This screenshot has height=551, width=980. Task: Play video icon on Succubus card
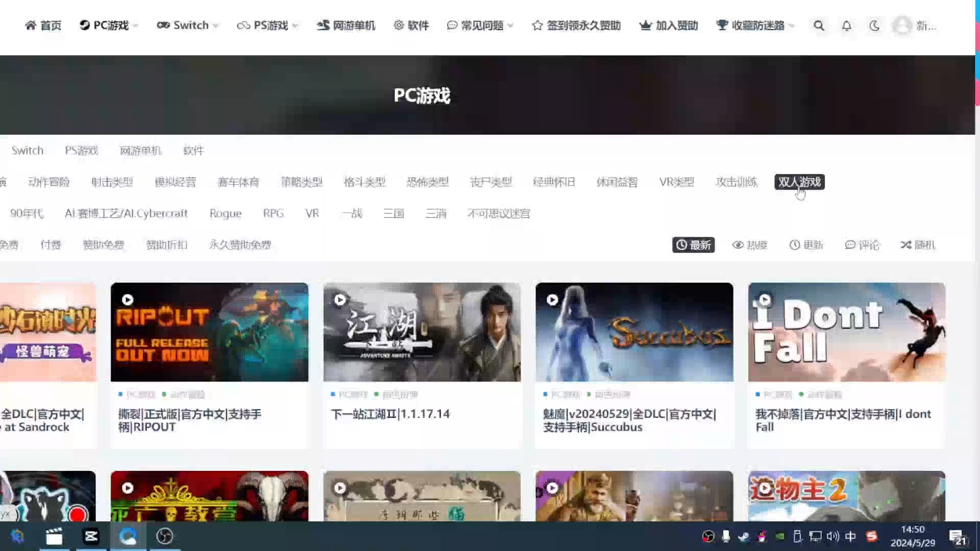[x=552, y=299]
